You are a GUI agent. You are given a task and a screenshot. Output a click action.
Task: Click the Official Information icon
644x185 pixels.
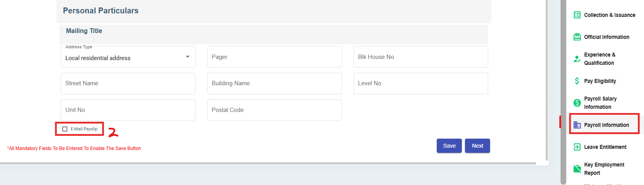pos(577,37)
